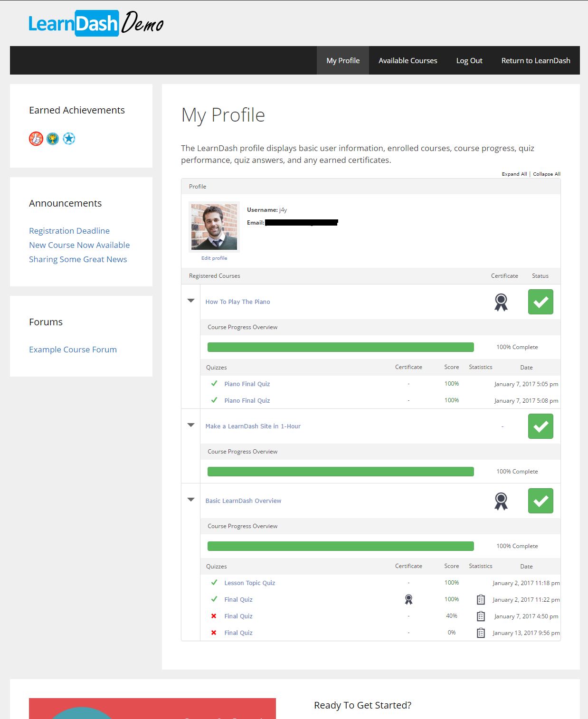Click the green status checkmark for Basic LearnDash Overview
The height and width of the screenshot is (719, 588).
pyautogui.click(x=541, y=501)
